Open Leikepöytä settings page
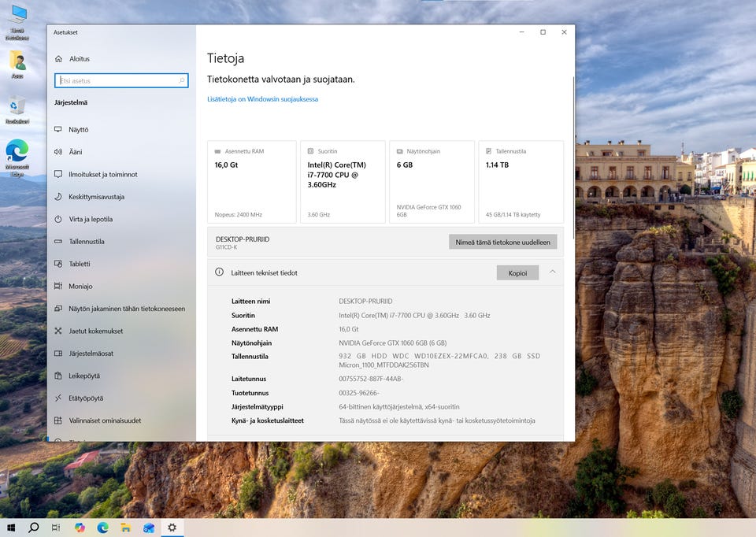This screenshot has width=756, height=537. click(84, 376)
